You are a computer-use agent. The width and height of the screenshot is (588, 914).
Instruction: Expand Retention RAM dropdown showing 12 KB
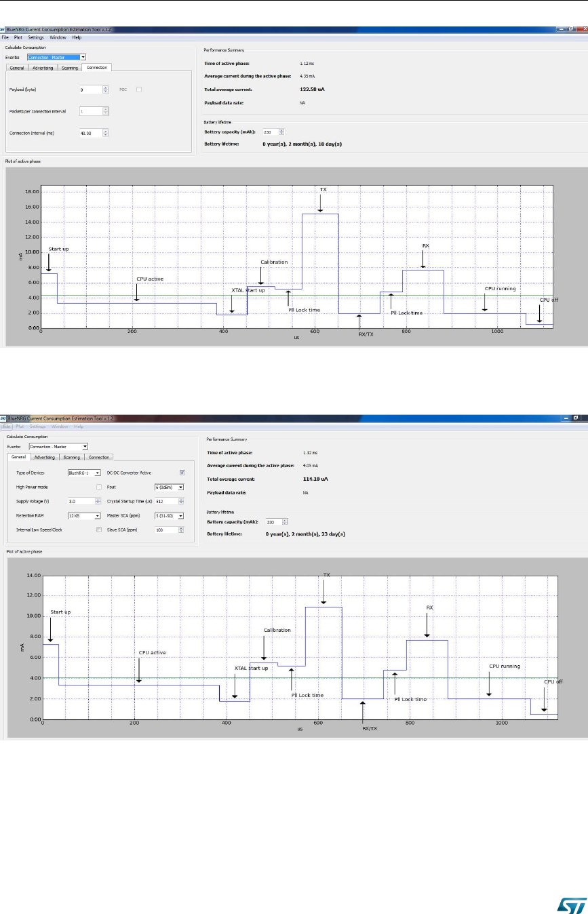point(84,515)
